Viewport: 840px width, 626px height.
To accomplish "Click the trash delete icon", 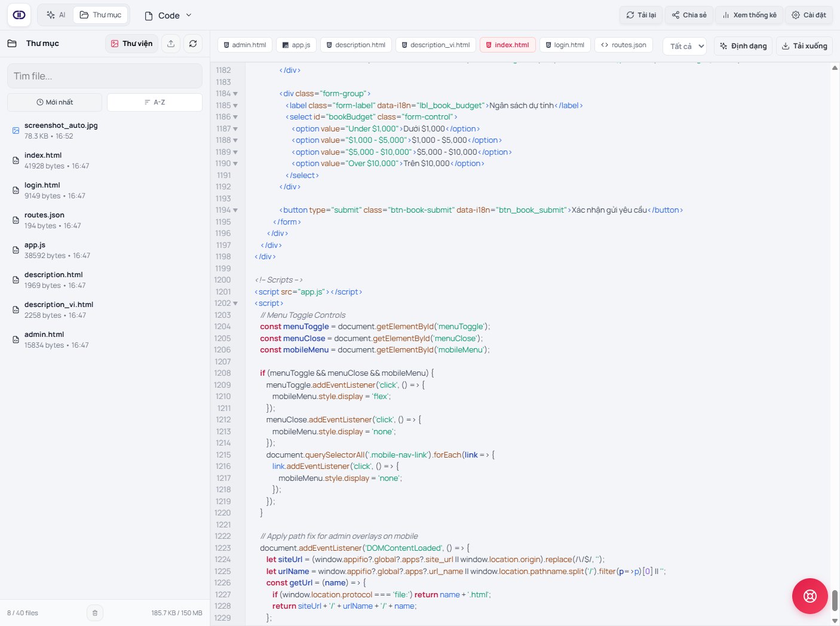I will pos(95,613).
